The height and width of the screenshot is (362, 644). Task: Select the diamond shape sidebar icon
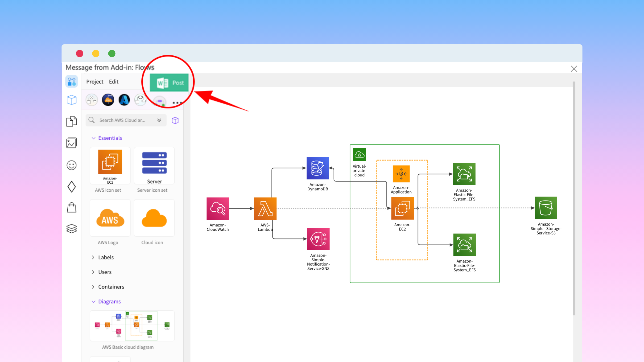[x=71, y=187]
